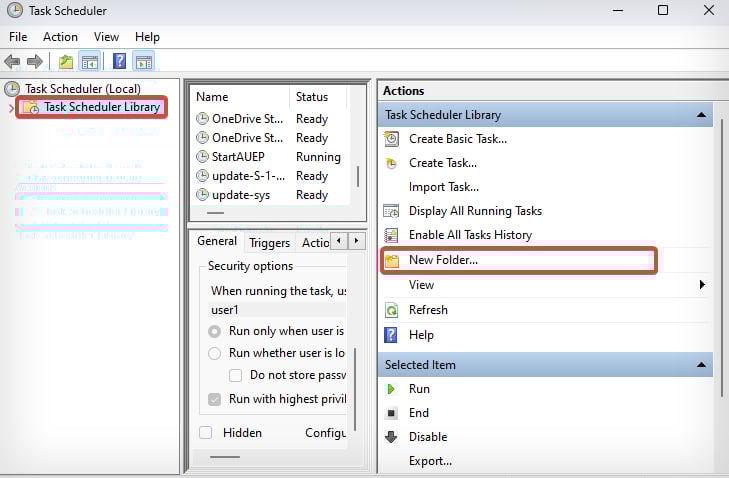Click the Display All Running Tasks icon

(391, 211)
